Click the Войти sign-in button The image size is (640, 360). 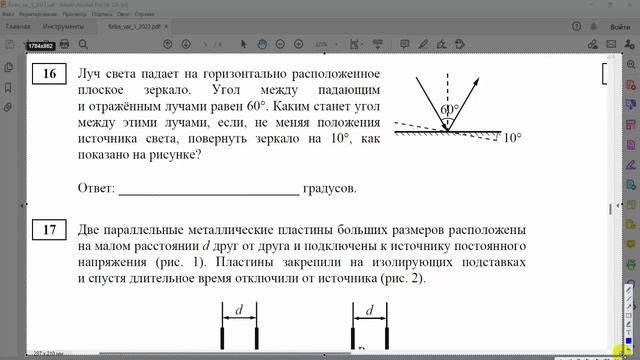pyautogui.click(x=620, y=27)
